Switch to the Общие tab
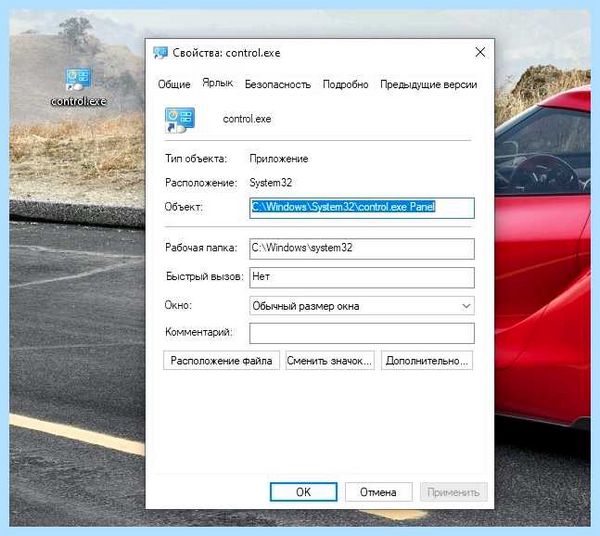The image size is (600, 536). (174, 84)
